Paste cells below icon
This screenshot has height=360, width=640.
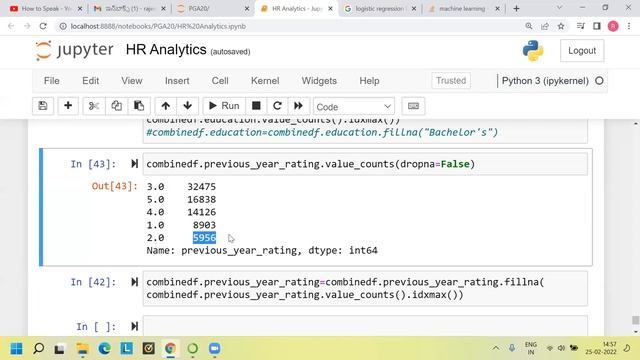click(139, 106)
